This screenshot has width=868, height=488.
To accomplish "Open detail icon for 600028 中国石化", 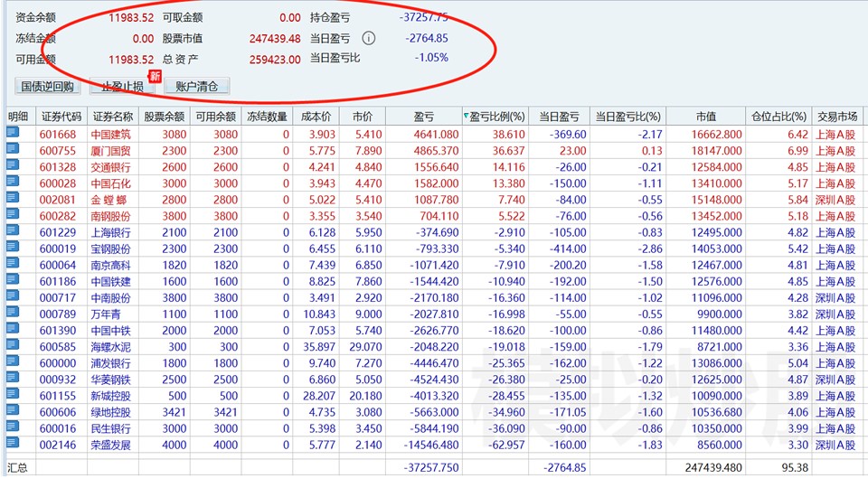I will (13, 182).
